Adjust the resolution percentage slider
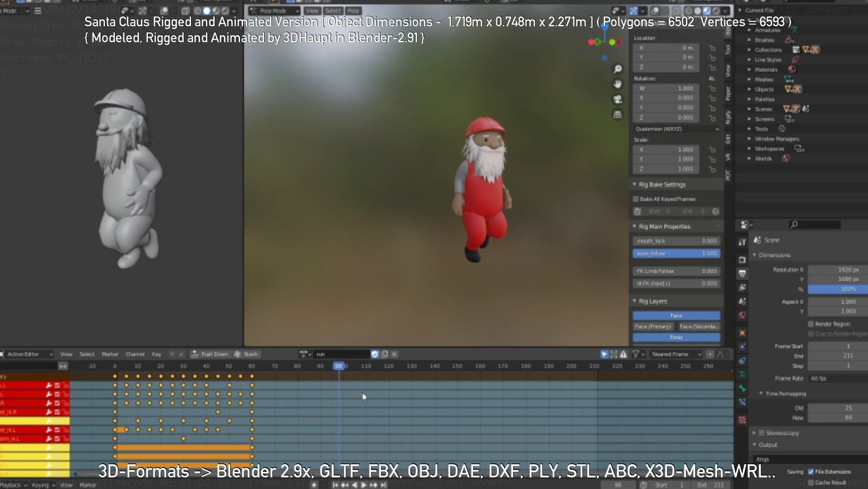Image resolution: width=868 pixels, height=489 pixels. (x=837, y=289)
